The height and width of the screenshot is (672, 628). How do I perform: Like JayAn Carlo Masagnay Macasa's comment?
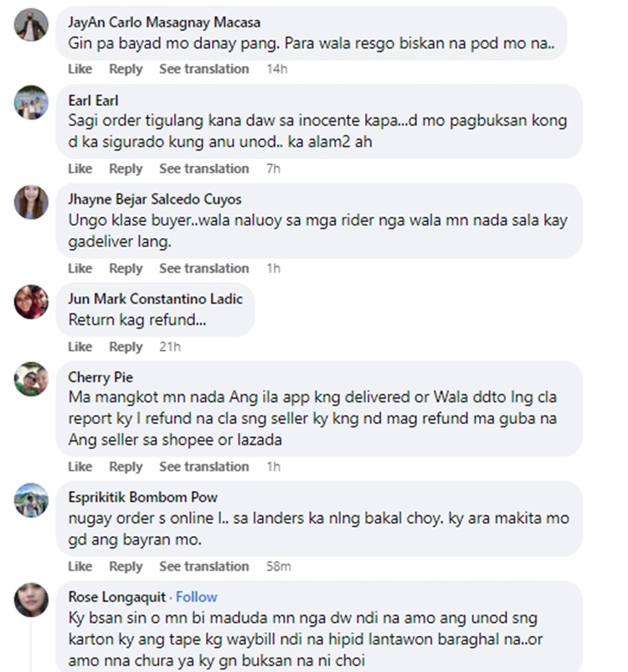pyautogui.click(x=80, y=69)
